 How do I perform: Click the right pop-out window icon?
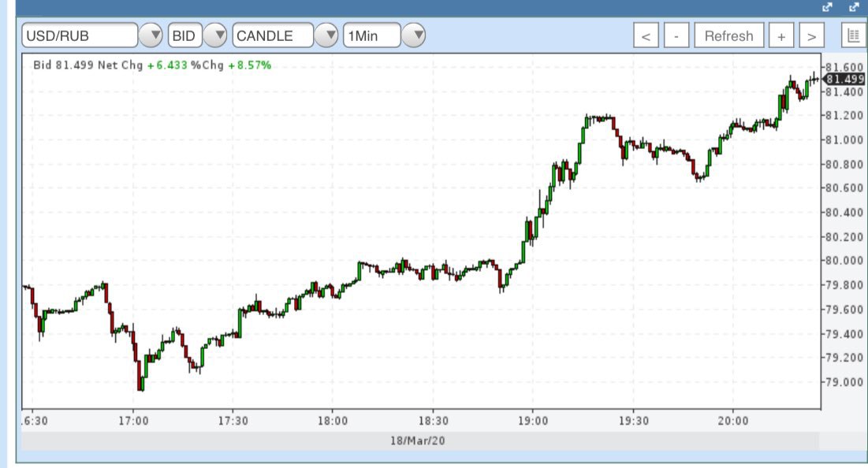[x=854, y=7]
